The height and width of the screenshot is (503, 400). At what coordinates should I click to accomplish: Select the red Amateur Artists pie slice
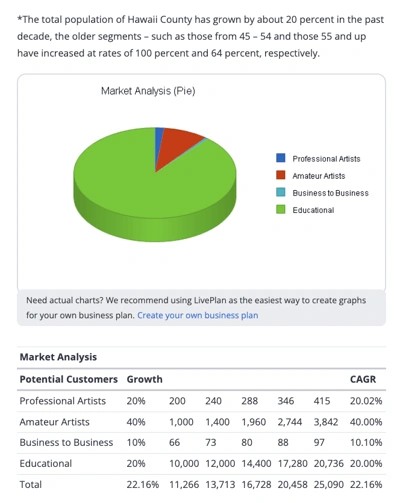(177, 143)
